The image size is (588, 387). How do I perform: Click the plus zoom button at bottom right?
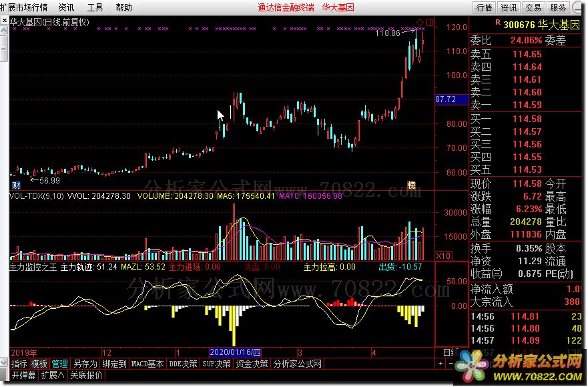coord(440,364)
